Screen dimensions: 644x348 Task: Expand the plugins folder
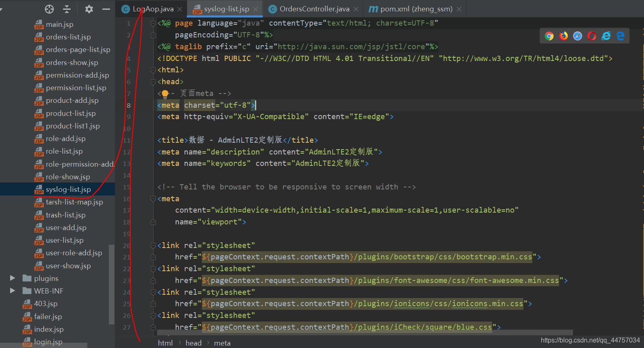click(x=13, y=278)
